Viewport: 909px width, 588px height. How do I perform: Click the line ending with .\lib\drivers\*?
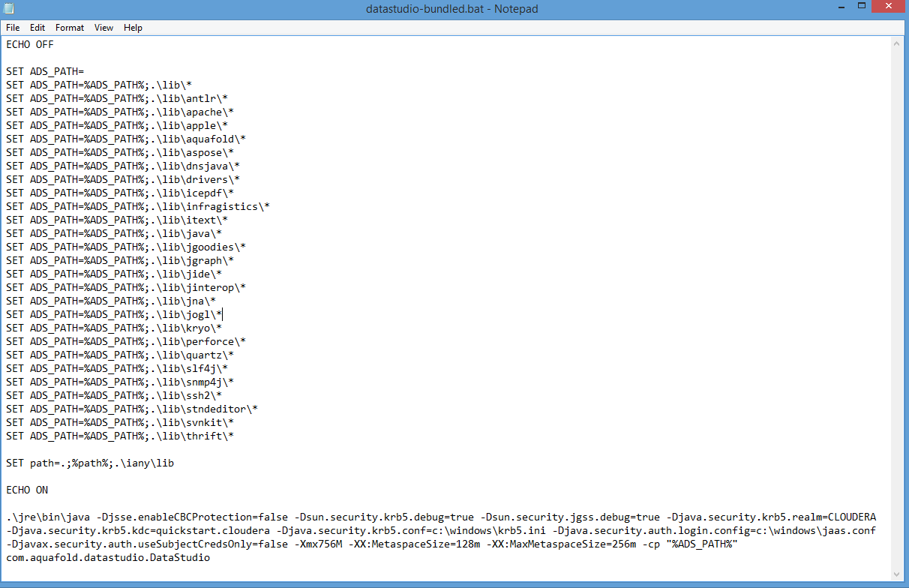123,179
